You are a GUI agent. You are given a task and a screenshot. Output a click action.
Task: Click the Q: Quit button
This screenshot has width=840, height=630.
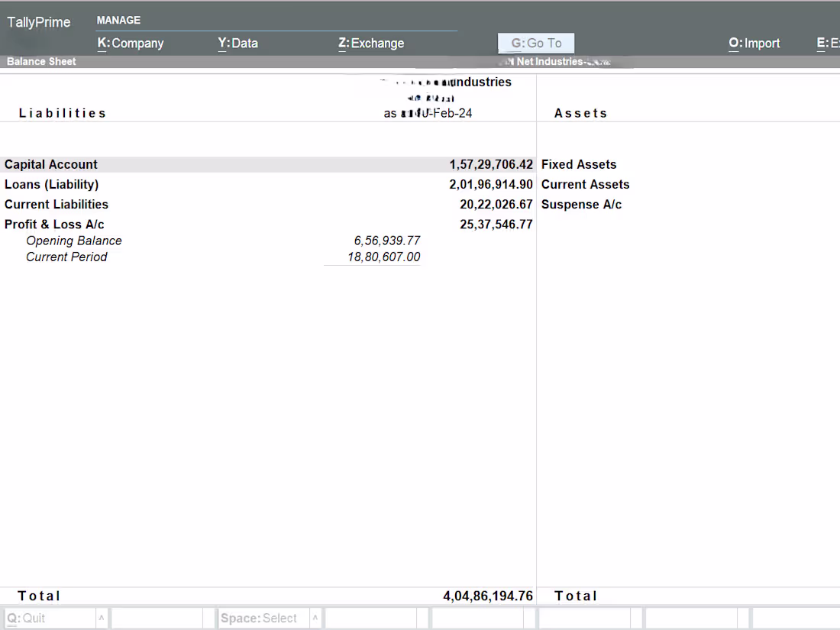(49, 619)
